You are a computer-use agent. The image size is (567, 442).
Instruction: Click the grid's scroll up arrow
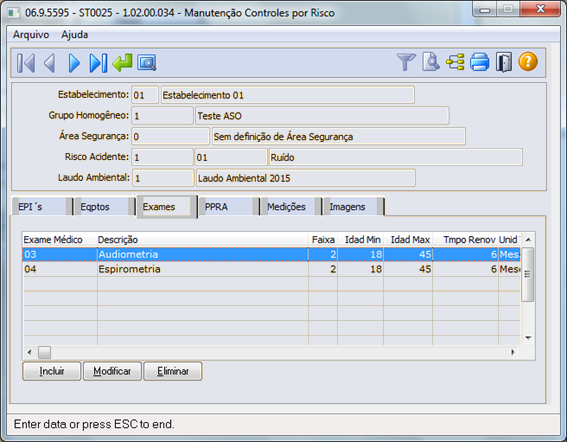pos(528,239)
